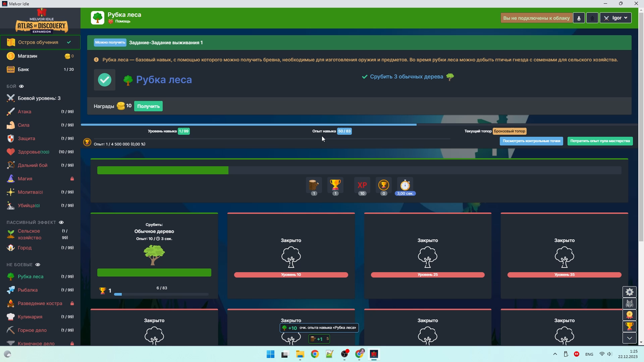Open the locked Магия skill

pos(40,179)
